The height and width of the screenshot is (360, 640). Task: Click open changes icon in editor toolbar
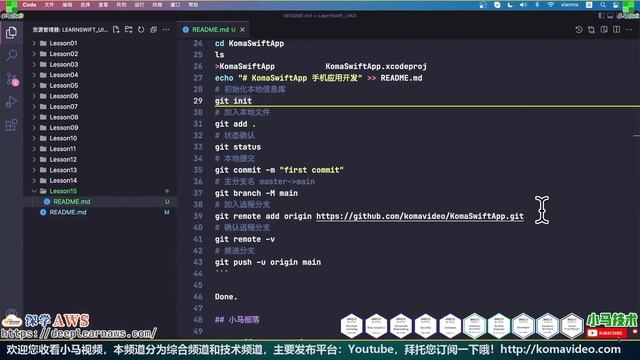pyautogui.click(x=591, y=29)
